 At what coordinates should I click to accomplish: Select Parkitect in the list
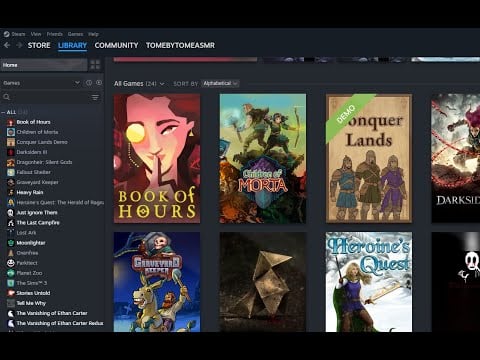(x=27, y=263)
